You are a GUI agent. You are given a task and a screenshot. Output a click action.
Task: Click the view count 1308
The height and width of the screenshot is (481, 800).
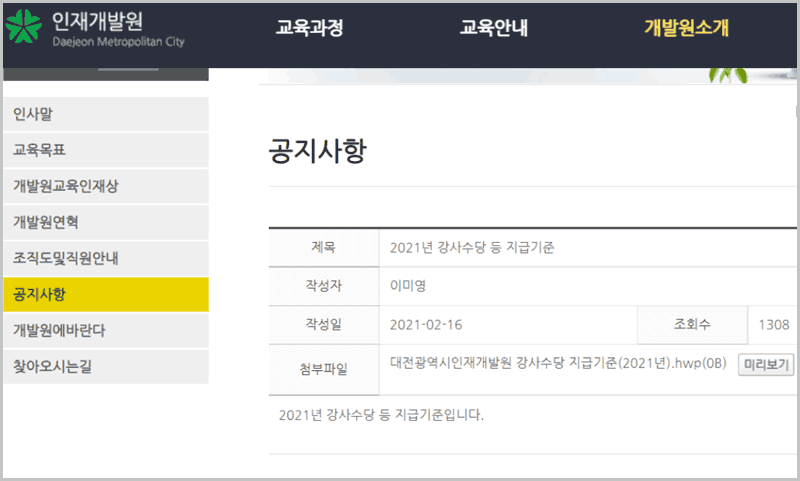coord(773,325)
